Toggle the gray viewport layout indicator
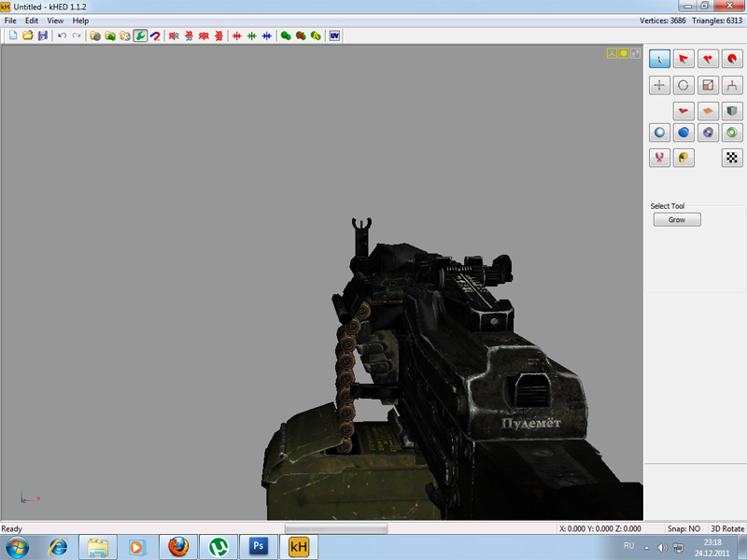747x560 pixels. click(x=636, y=53)
